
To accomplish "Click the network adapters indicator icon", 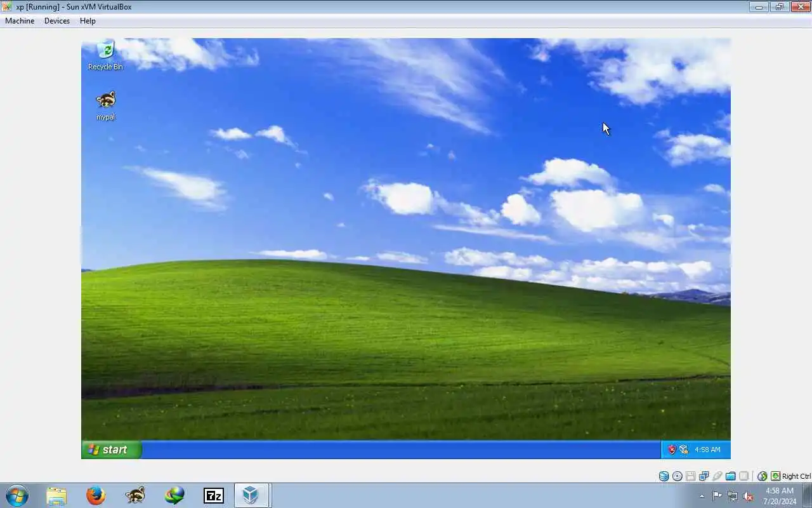I will pyautogui.click(x=704, y=476).
